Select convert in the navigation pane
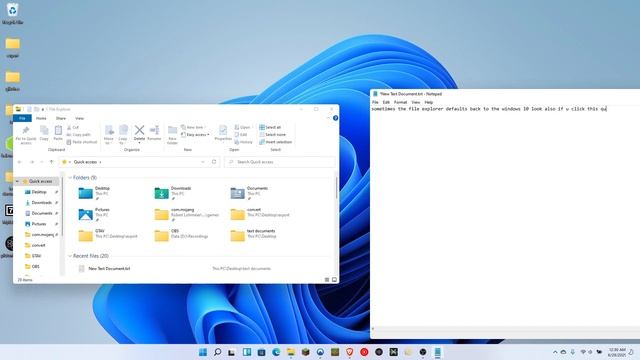Screen dimensions: 640x360 point(38,245)
